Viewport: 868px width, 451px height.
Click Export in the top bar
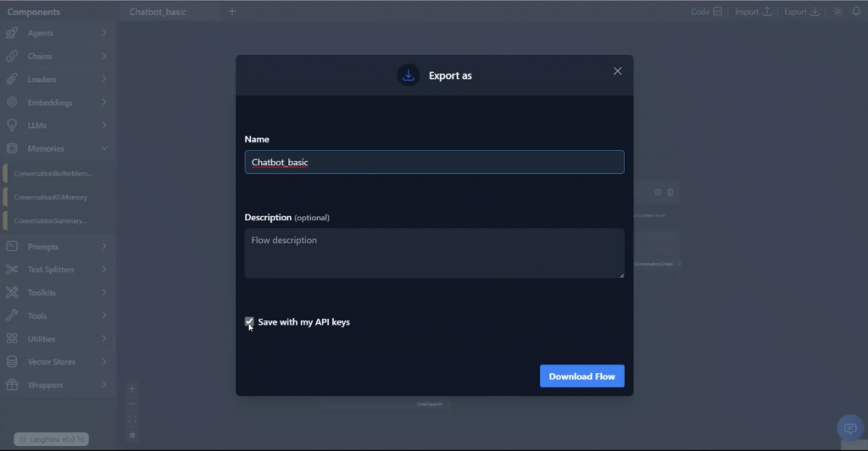point(802,12)
